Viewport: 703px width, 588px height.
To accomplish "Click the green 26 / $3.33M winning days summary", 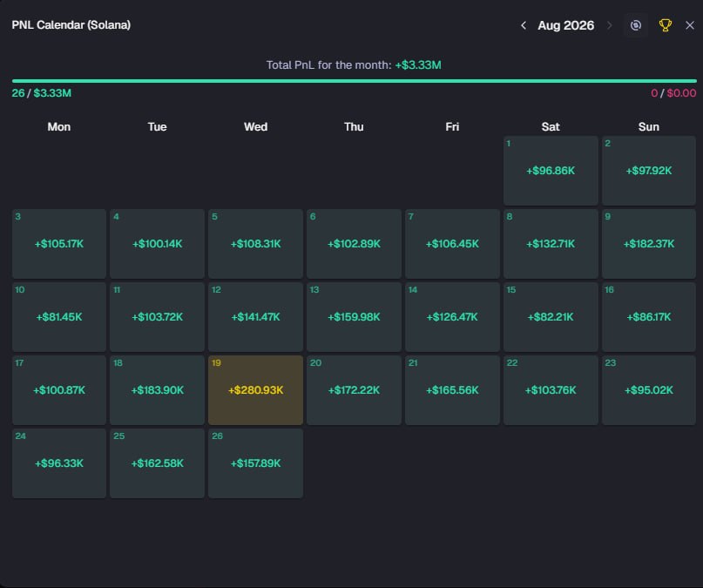I will coord(41,93).
